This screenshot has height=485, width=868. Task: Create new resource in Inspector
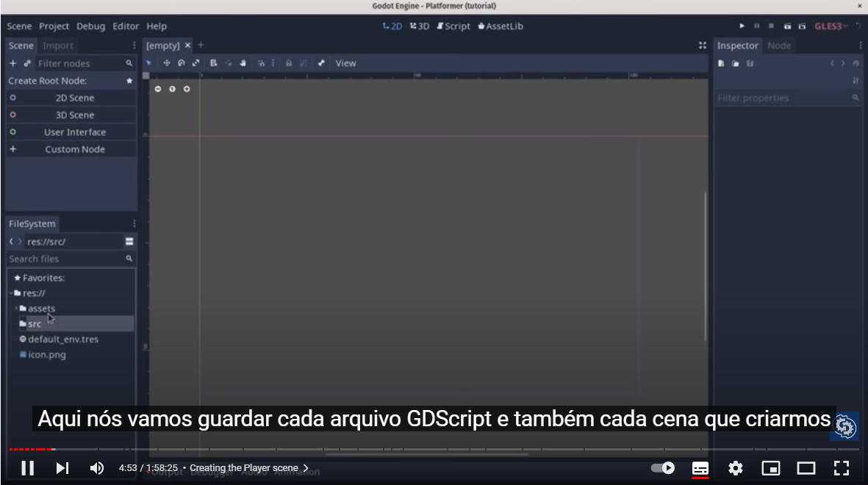tap(721, 64)
